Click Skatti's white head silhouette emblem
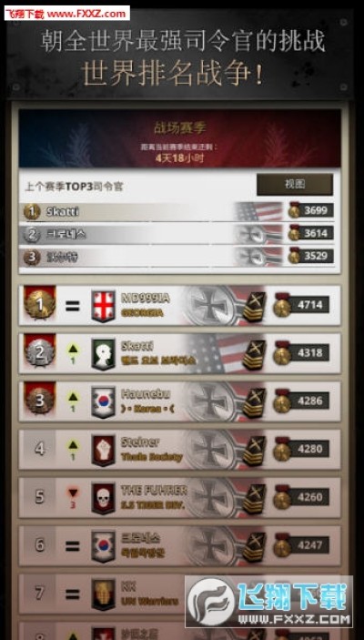 [x=103, y=354]
